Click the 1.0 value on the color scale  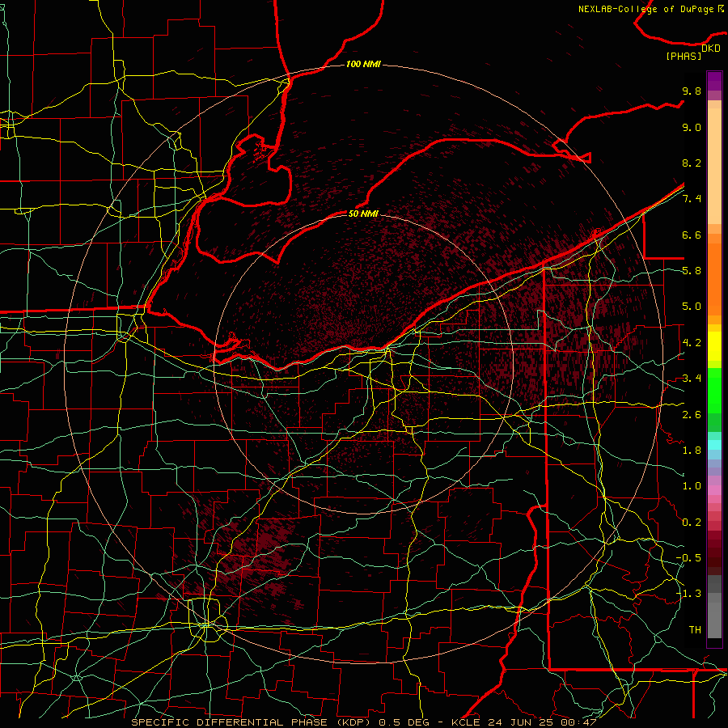[692, 486]
